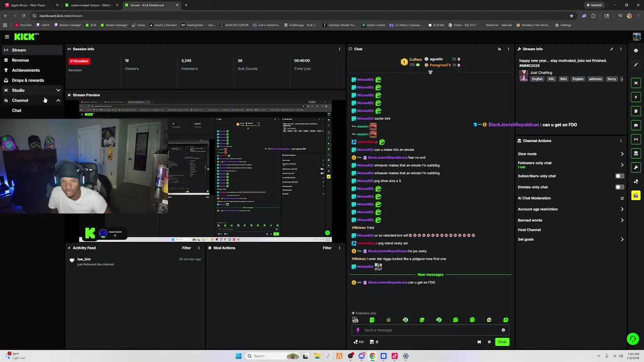Open Discord from the taskbar
This screenshot has height=362, width=644.
pyautogui.click(x=361, y=356)
